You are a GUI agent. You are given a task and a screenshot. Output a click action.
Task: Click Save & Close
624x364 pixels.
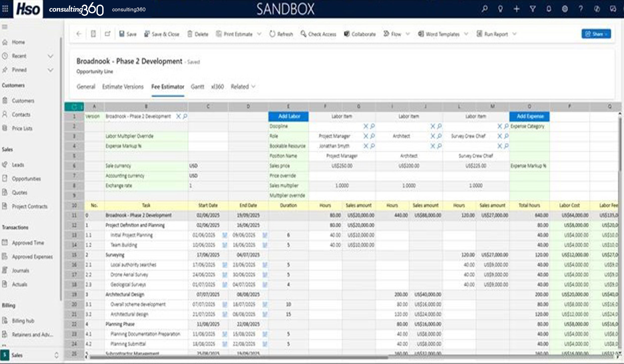coord(162,34)
